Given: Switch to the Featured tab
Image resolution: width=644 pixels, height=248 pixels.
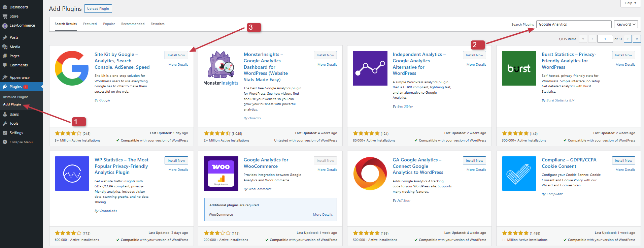Looking at the screenshot, I should coord(90,24).
